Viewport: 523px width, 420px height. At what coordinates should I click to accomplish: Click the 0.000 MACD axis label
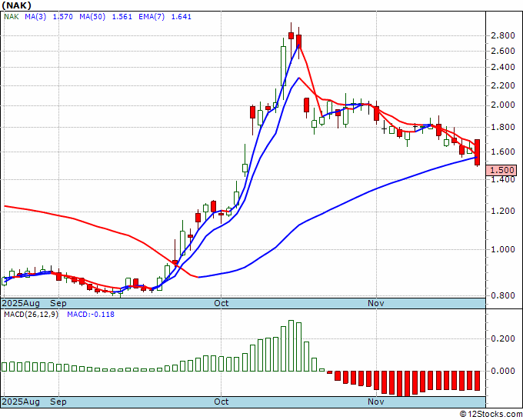[x=503, y=371]
